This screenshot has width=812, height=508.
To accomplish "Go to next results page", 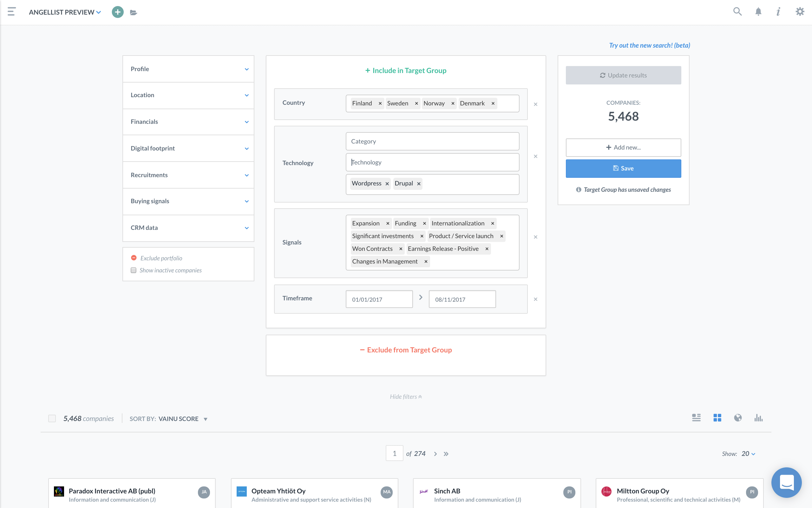I will click(435, 454).
